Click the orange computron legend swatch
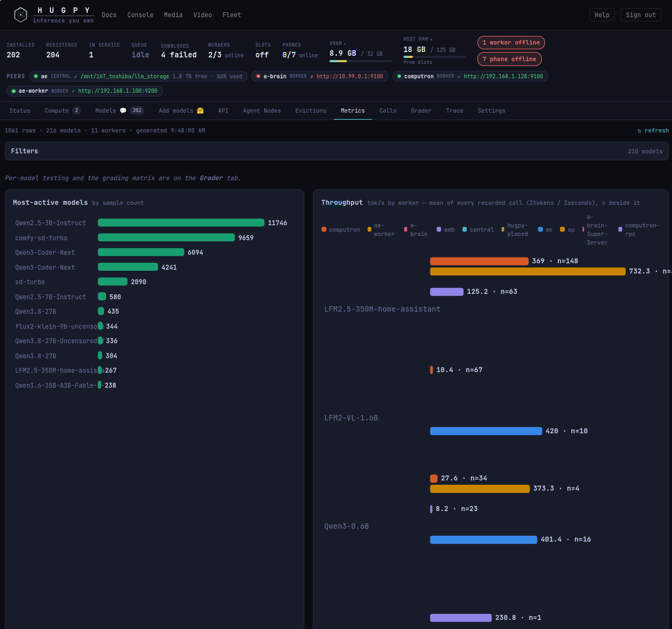Screen dimensions: 672x629 [x=324, y=230]
